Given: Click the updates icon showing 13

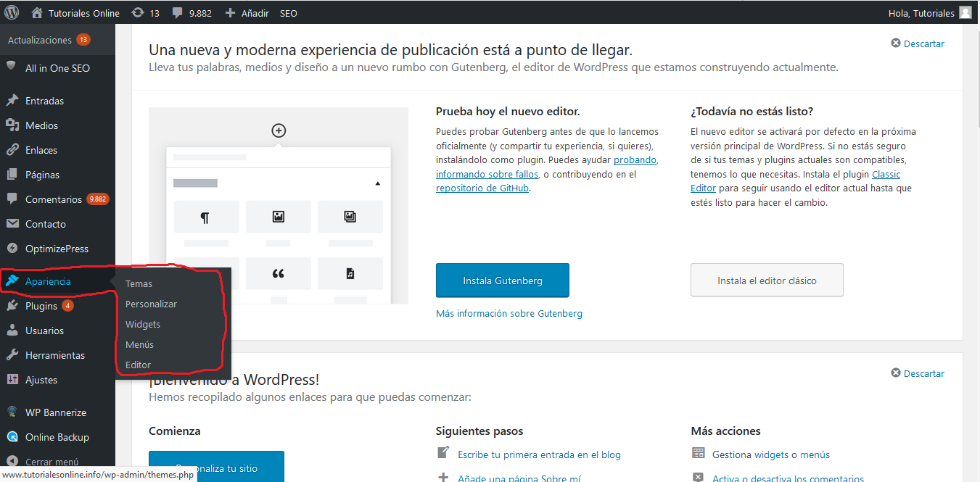Looking at the screenshot, I should (x=138, y=13).
